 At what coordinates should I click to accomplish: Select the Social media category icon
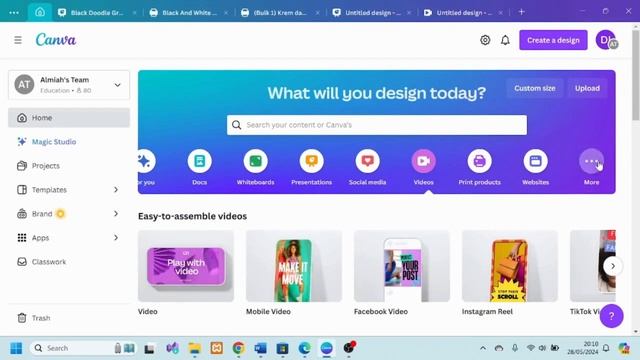point(367,161)
